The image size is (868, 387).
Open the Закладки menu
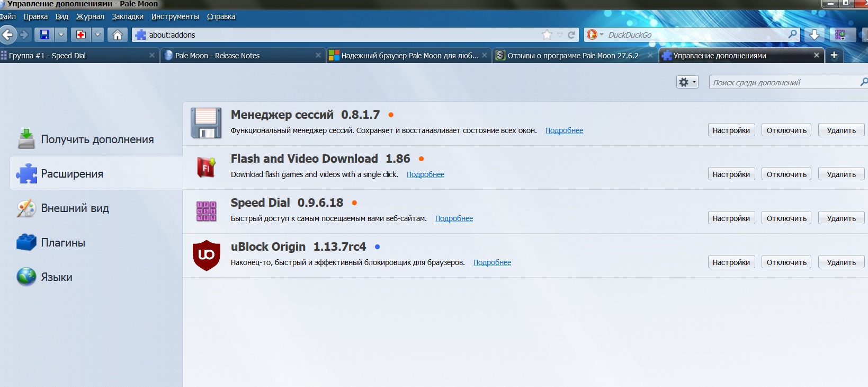[x=128, y=17]
